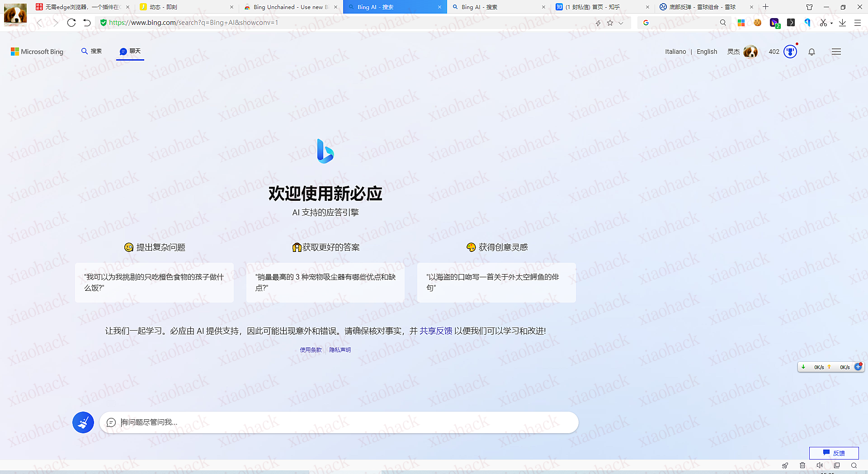Screen dimensions: 868x474
Task: Click the read aloud speaker icon bottom right
Action: (820, 465)
